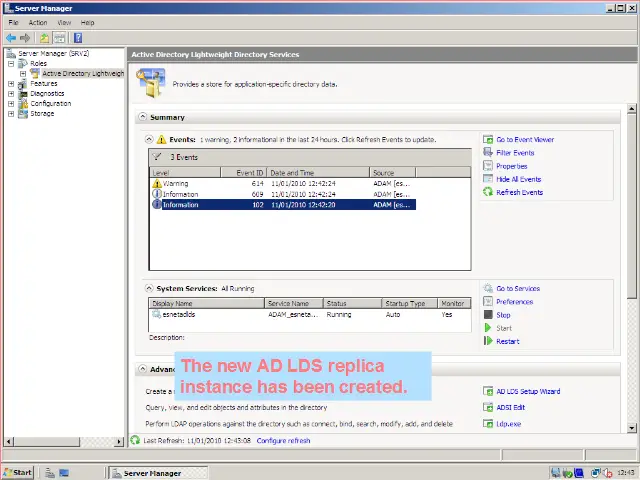
Task: Select the Diagnostics tree item
Action: pyautogui.click(x=47, y=93)
